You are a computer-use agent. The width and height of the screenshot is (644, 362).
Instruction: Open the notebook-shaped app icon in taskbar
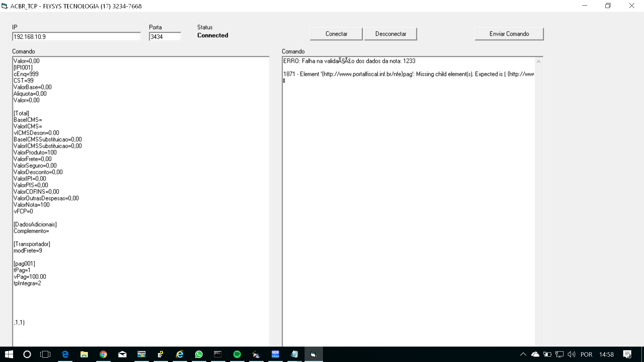[x=294, y=354]
